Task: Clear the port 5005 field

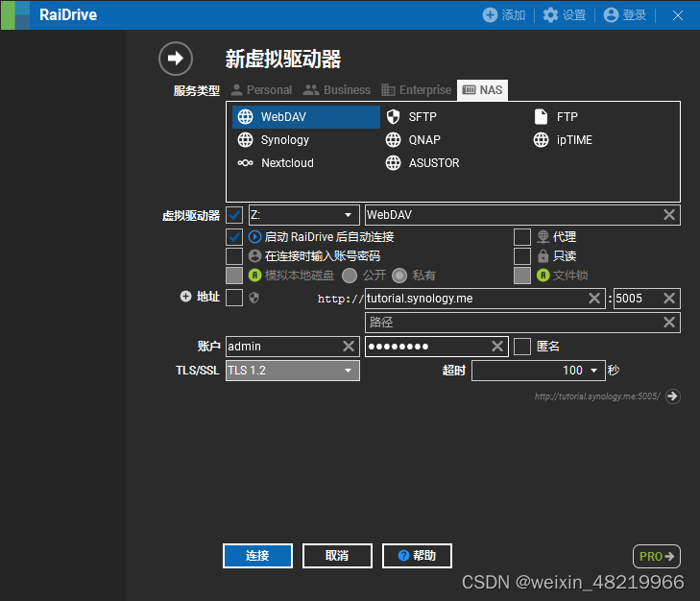Action: click(x=668, y=299)
